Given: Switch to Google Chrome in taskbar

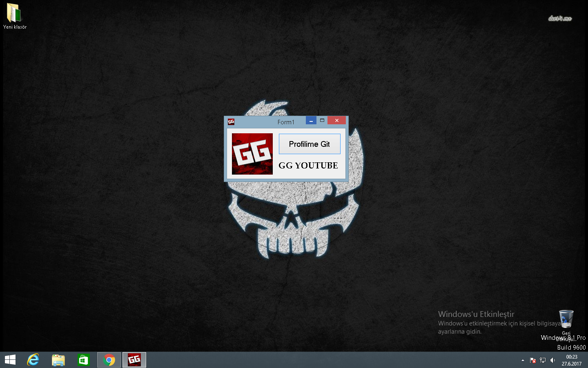Looking at the screenshot, I should point(109,360).
